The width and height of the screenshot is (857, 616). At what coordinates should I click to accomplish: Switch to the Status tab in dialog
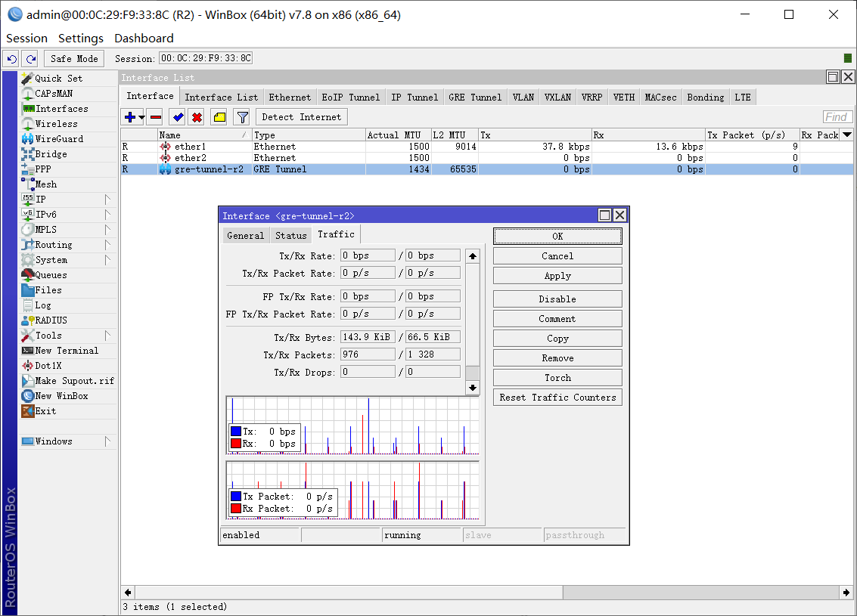click(290, 235)
